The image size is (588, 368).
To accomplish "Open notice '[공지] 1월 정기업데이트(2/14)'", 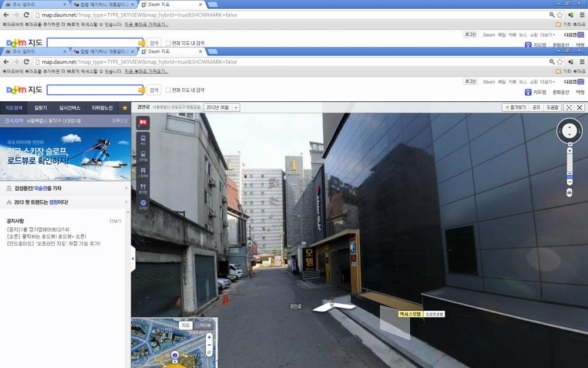I will (x=38, y=230).
